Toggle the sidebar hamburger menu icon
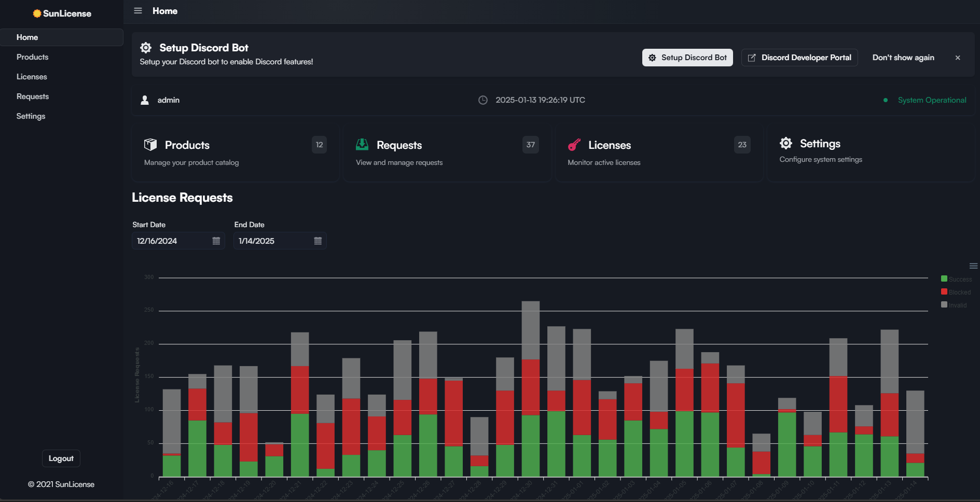Screen dimensions: 980x502 138,11
